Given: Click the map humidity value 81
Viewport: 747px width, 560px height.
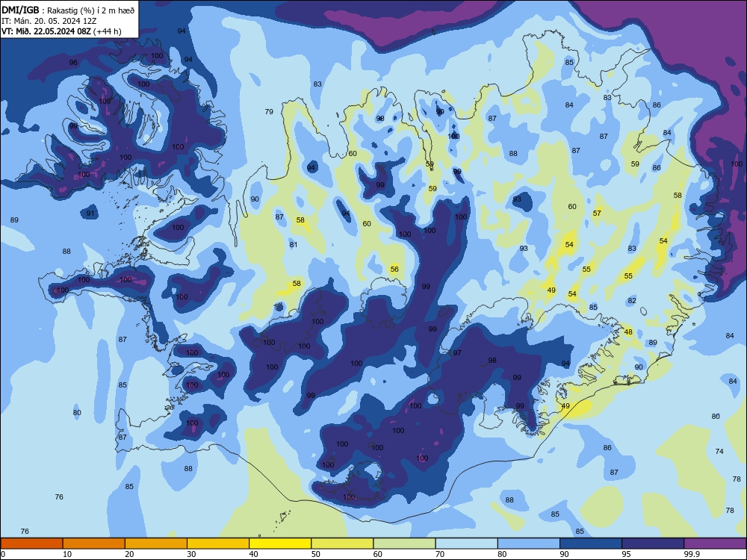Looking at the screenshot, I should [x=294, y=245].
